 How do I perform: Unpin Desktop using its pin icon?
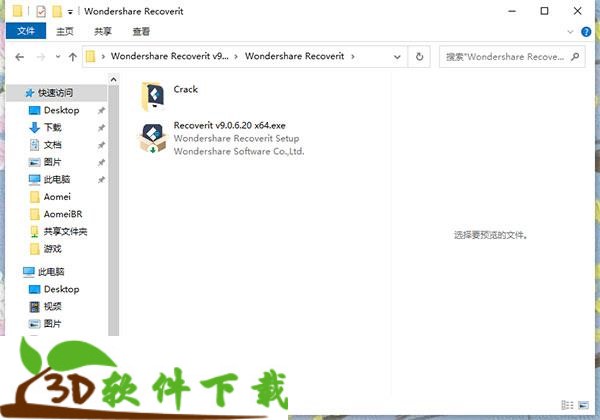click(101, 111)
